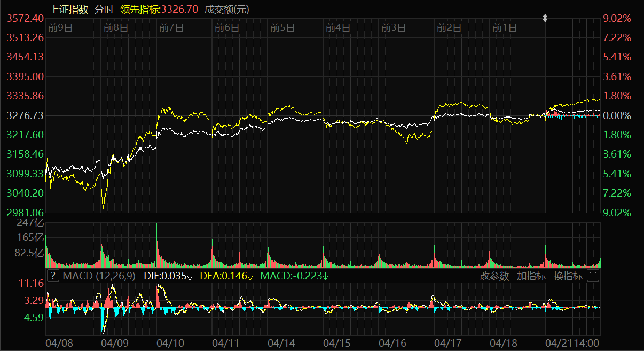Viewport: 644px width, 351px height.
Task: Click the vertical resize arrow icon
Action: coord(545,18)
